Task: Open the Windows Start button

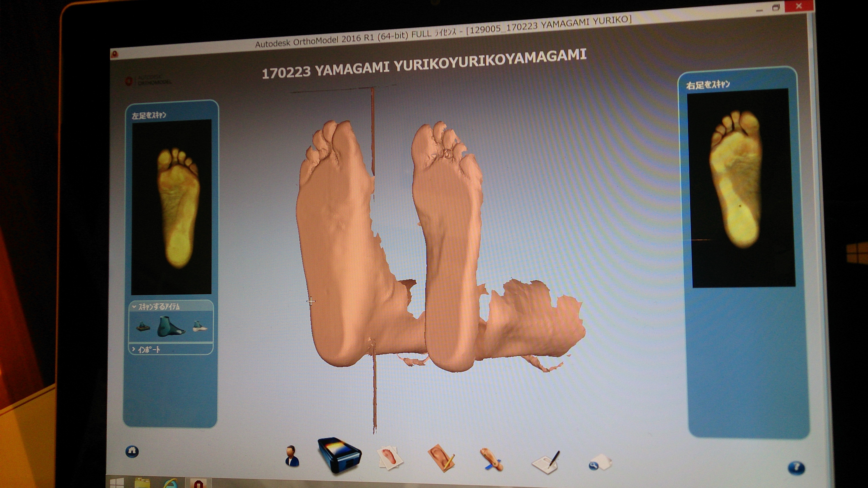Action: point(117,483)
